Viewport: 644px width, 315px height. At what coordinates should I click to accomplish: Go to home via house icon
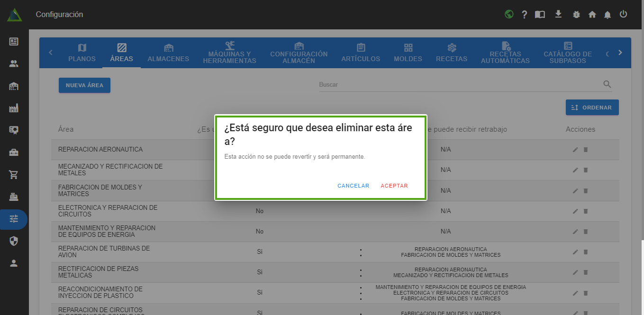[x=592, y=15]
